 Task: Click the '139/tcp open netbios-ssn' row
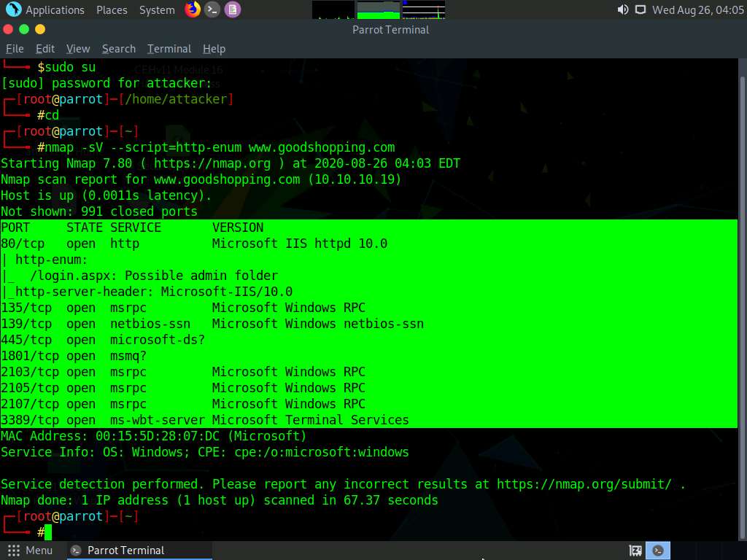pyautogui.click(x=212, y=324)
